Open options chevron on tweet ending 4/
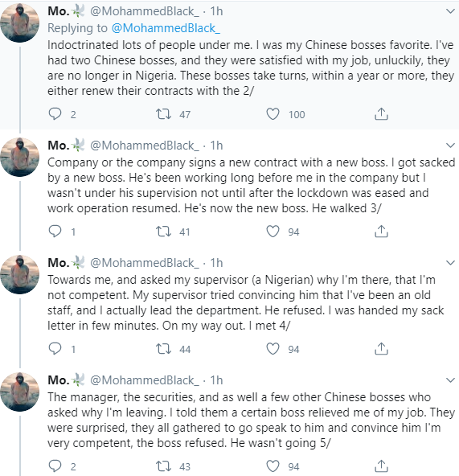The height and width of the screenshot is (476, 459). coord(450,263)
